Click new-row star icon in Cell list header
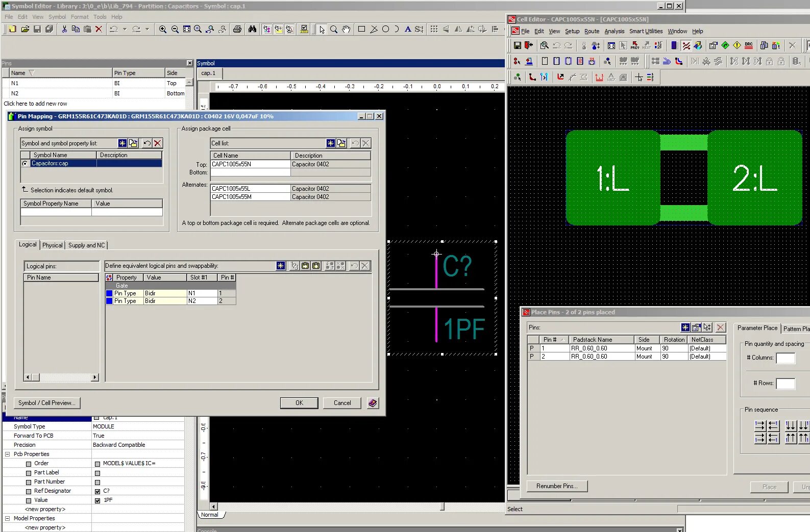 click(x=331, y=143)
